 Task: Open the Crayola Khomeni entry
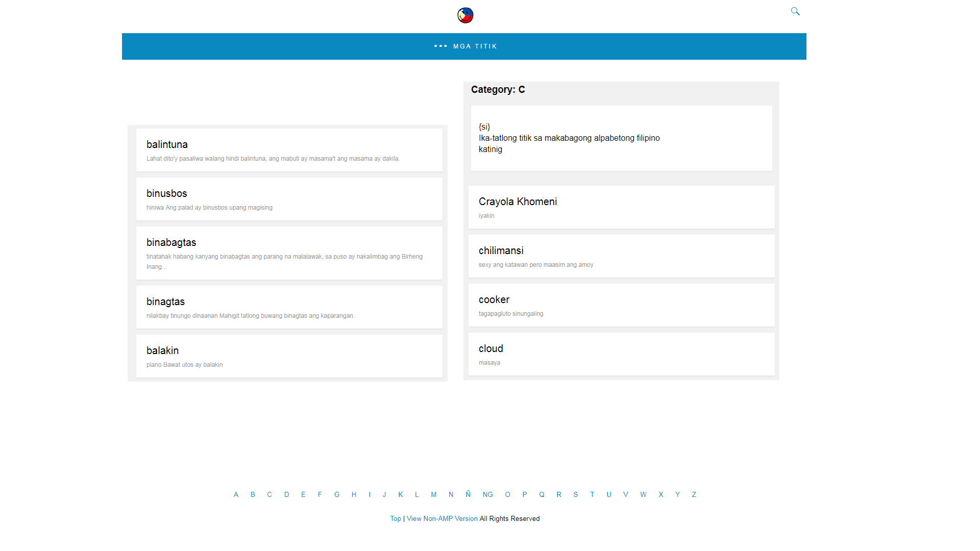pos(518,202)
